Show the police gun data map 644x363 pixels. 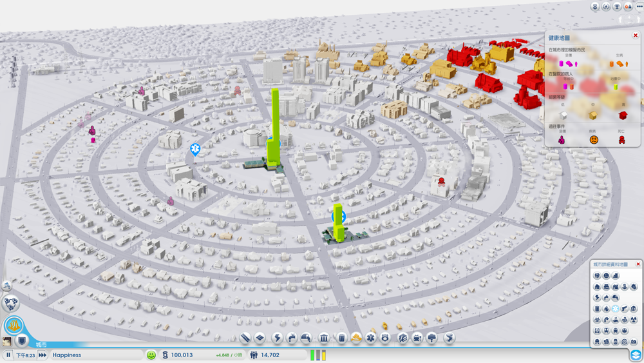point(625,309)
